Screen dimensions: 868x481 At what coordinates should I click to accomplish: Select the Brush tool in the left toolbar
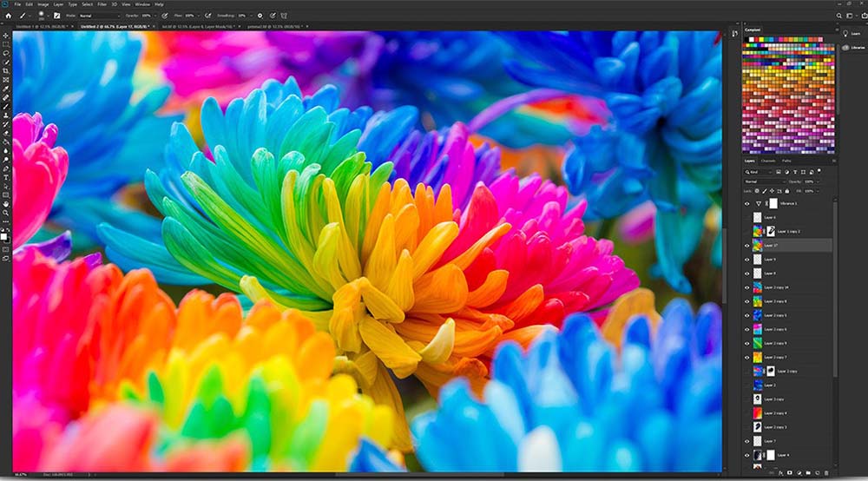5,106
